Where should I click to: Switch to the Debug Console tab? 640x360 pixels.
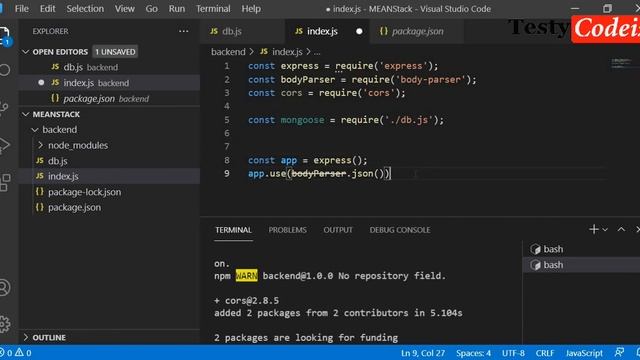(400, 230)
